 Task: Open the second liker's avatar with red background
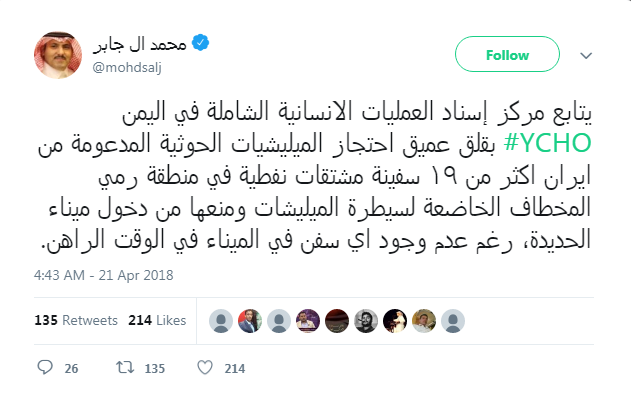(x=250, y=321)
